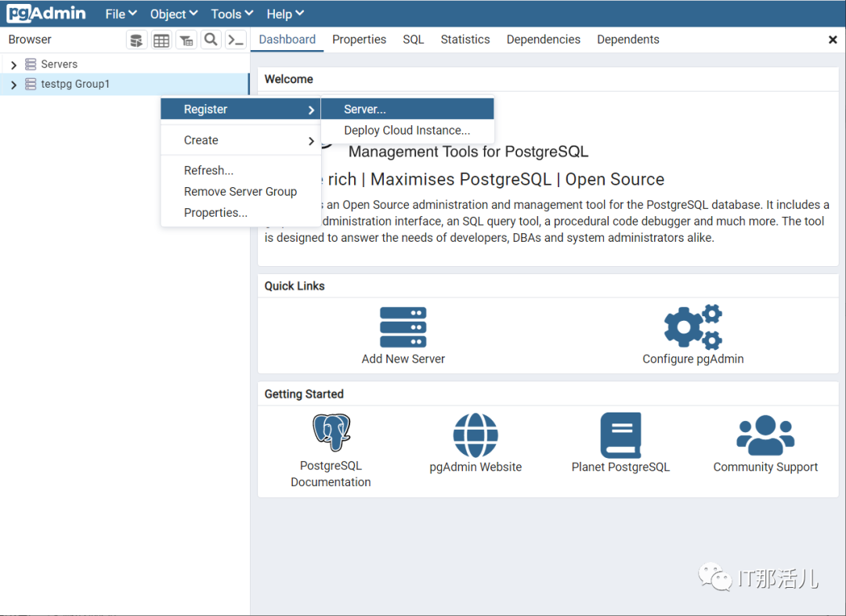Click the Planet PostgreSQL book icon
846x616 pixels.
(620, 435)
